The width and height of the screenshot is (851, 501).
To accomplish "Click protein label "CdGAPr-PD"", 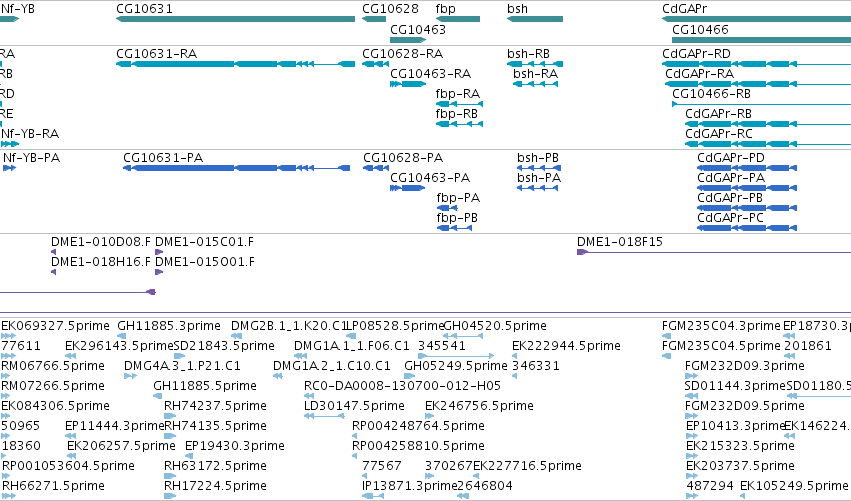I will pos(731,158).
